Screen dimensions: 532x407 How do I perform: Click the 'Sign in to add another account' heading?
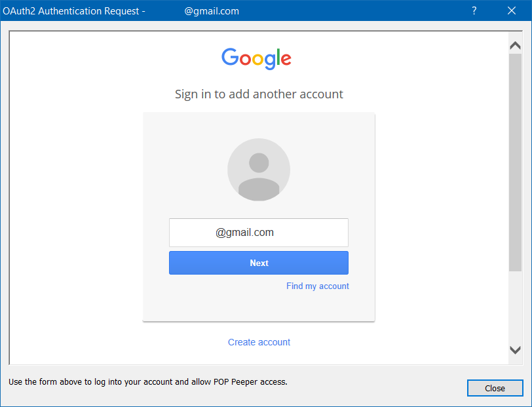[x=259, y=94]
